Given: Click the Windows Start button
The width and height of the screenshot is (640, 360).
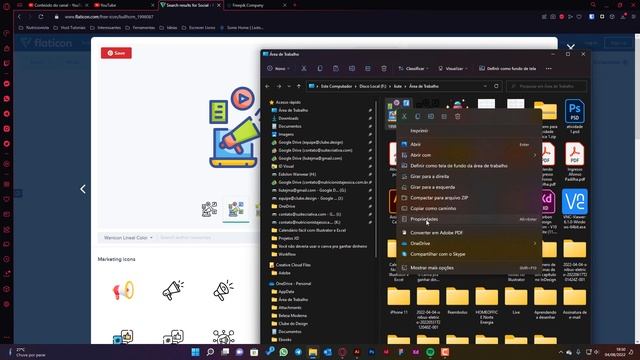Looking at the screenshot, I should coord(196,352).
